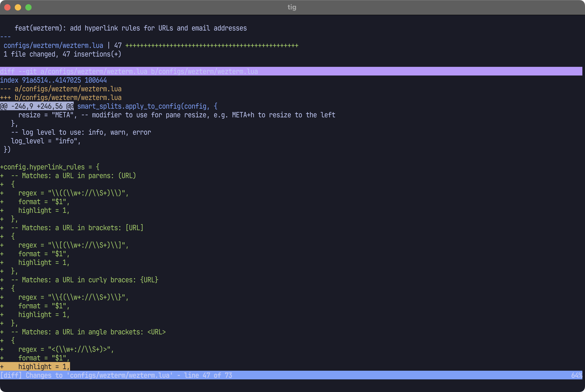Screen dimensions: 585x392
Task: Click the '1 file changed, 47 insertions(+)' line
Action: tap(62, 54)
